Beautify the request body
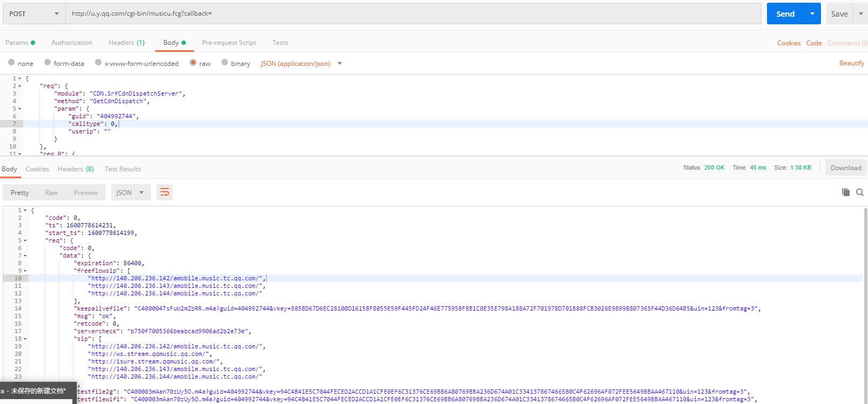This screenshot has width=868, height=404. 851,63
